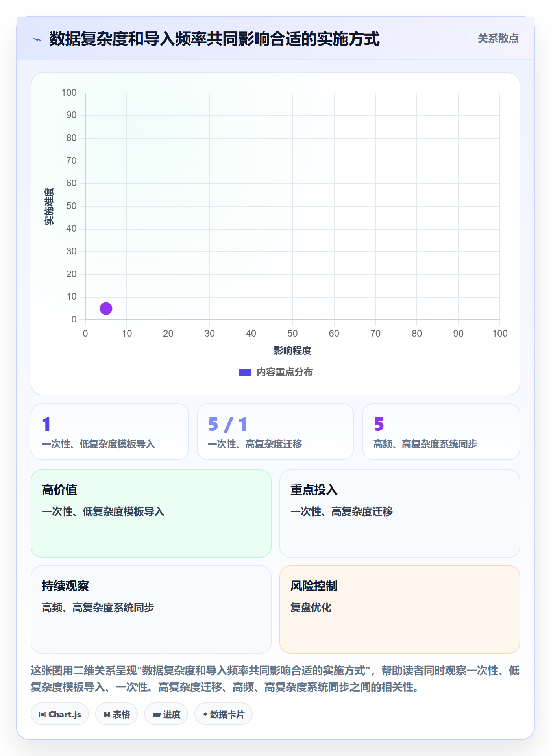Select the card 一次性、低复杂度模板导入 with value 1
The image size is (551, 756).
coord(110,432)
